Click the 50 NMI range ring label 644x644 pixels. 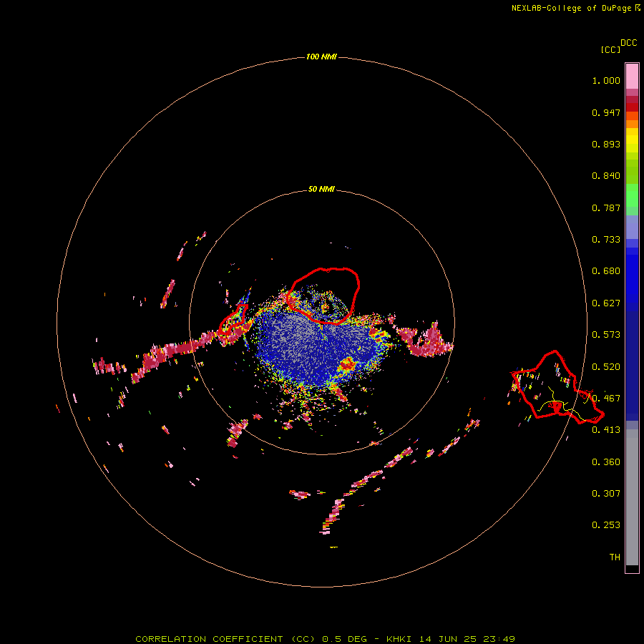[x=321, y=189]
